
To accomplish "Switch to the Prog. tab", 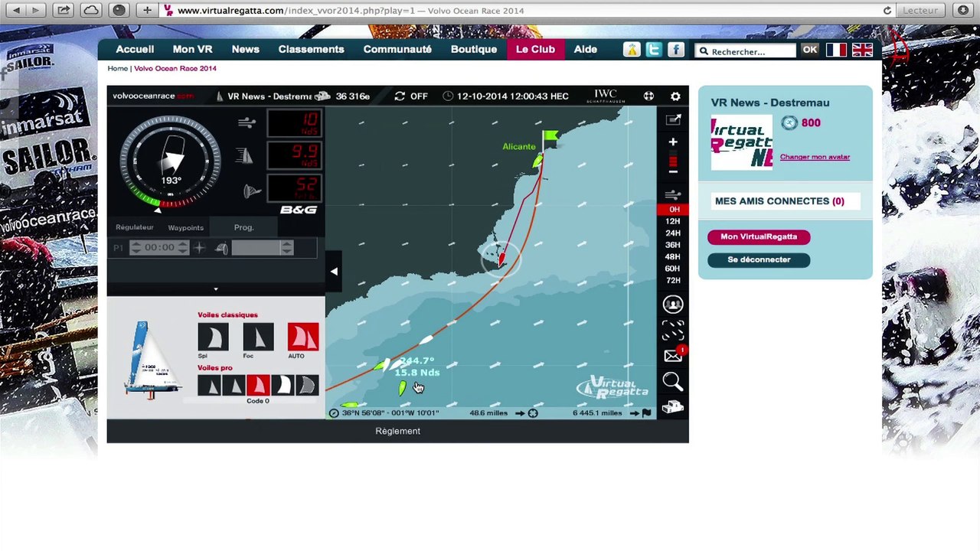I will pos(244,227).
